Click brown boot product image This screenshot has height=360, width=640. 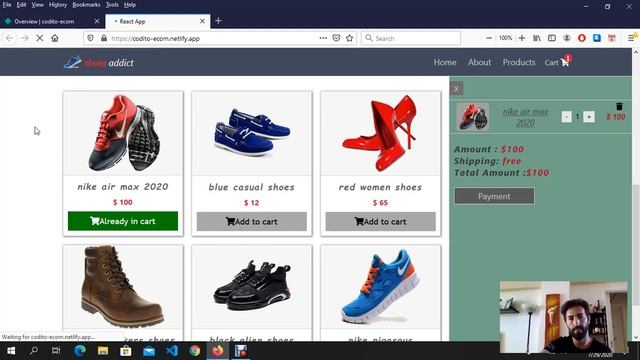click(x=123, y=287)
